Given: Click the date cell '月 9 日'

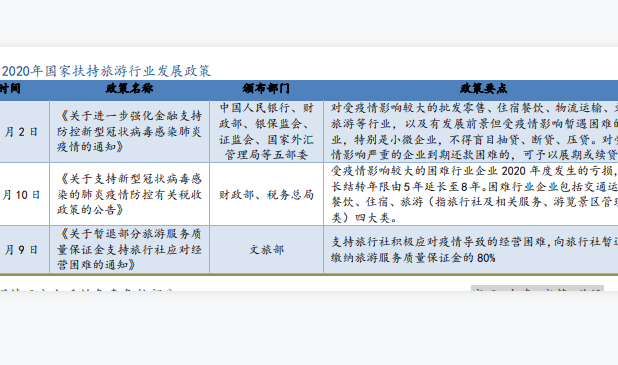Looking at the screenshot, I should [21, 250].
